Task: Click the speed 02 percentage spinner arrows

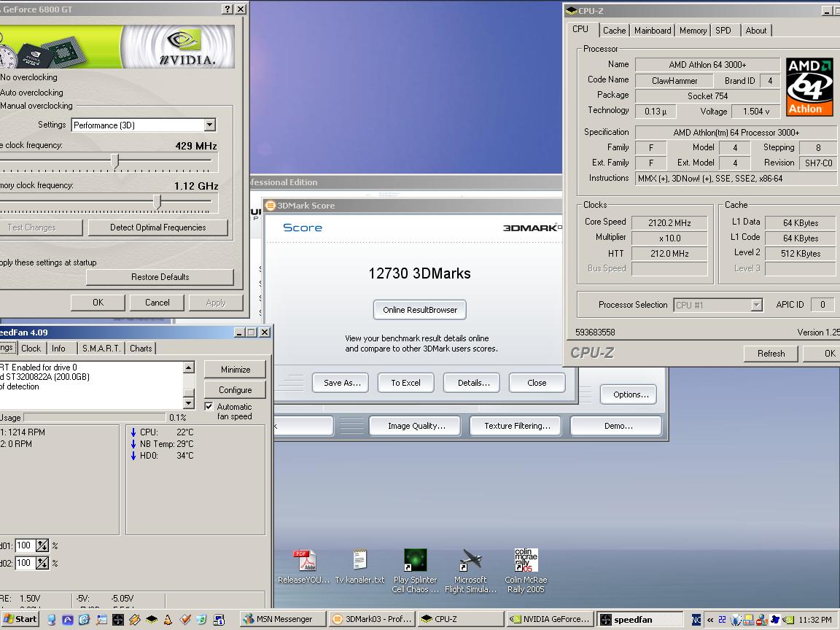Action: tap(42, 563)
